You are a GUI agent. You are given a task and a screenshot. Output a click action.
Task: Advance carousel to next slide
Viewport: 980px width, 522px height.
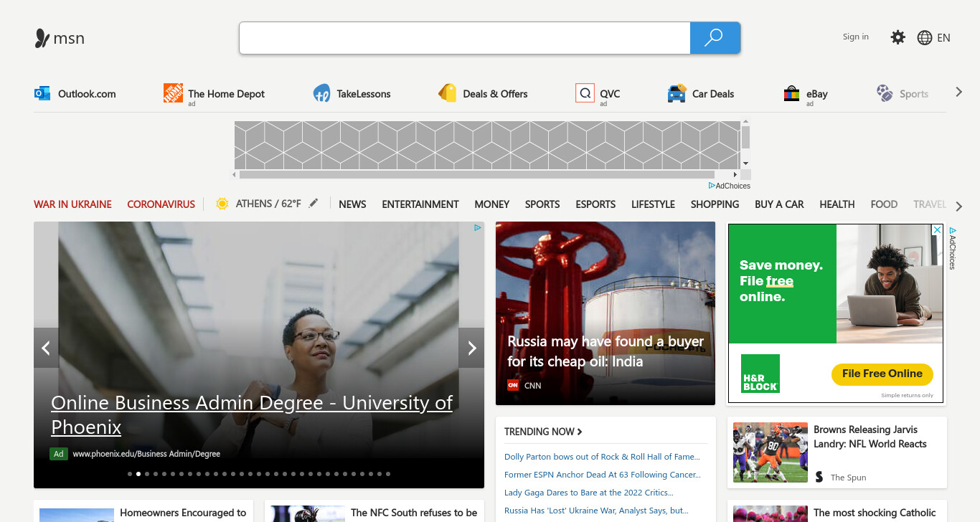pyautogui.click(x=471, y=348)
